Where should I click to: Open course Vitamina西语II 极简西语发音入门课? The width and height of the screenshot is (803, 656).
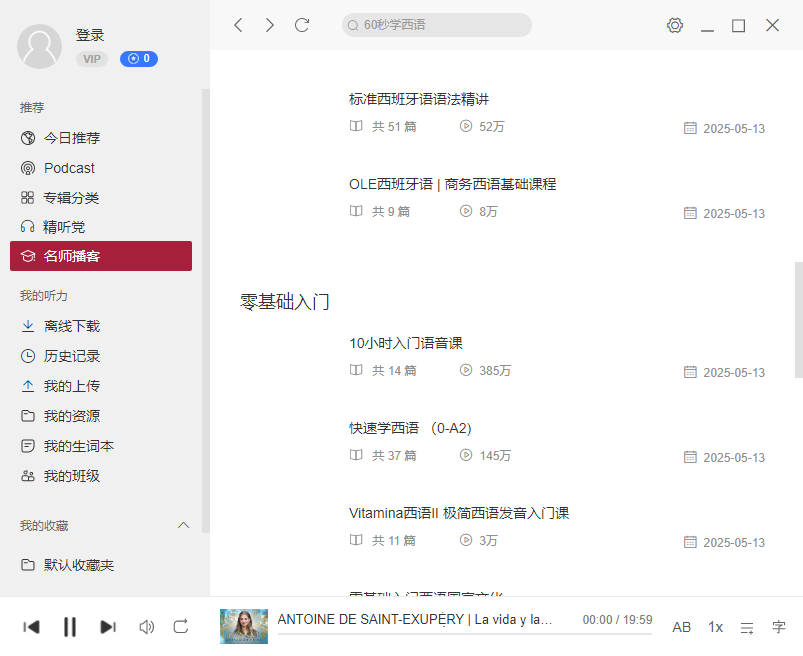459,513
